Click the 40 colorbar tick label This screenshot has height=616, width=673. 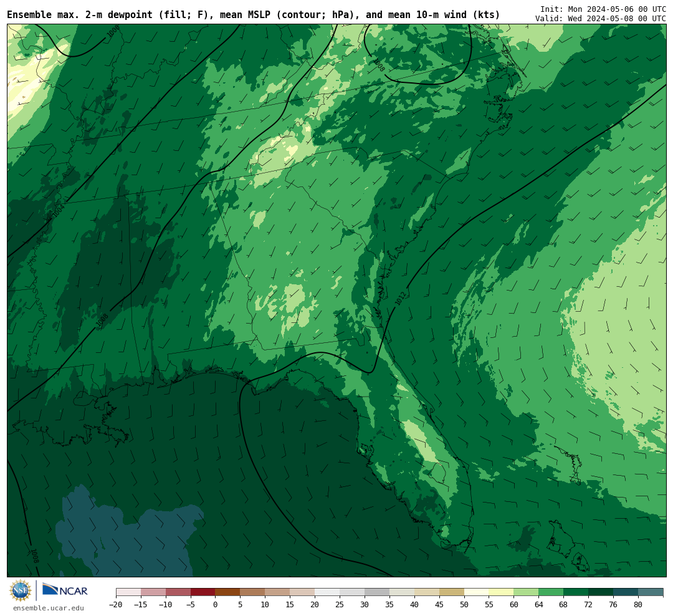pos(414,604)
